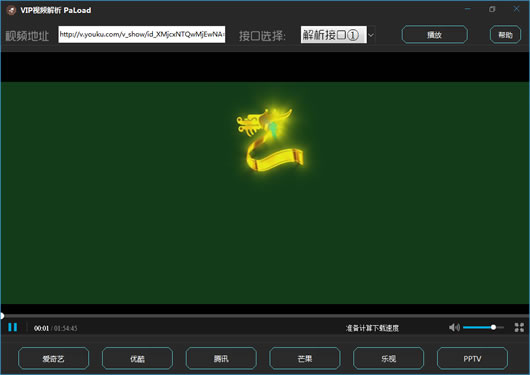530x375 pixels.
Task: Select the PPTV site button
Action: [x=472, y=358]
